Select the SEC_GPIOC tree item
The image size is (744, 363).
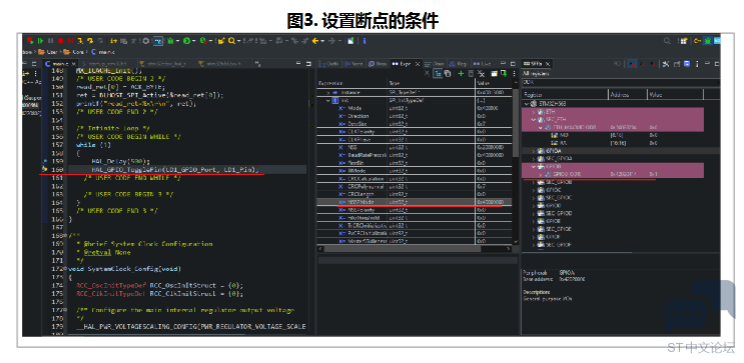pos(558,198)
